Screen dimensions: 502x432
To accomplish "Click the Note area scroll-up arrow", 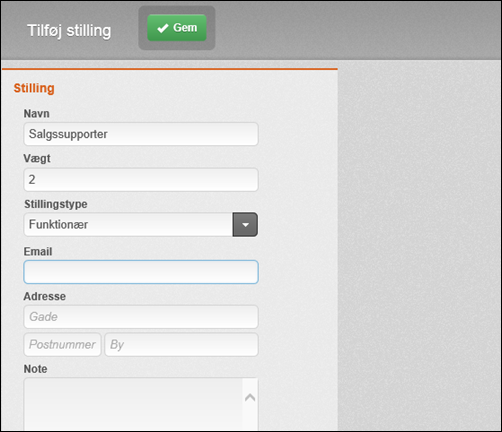I will pyautogui.click(x=250, y=397).
